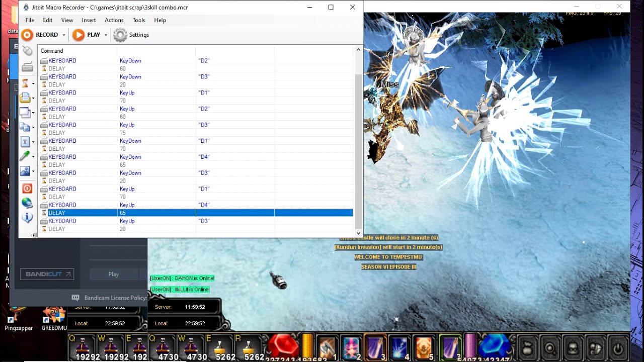The height and width of the screenshot is (362, 644).
Task: Select the DELAY row with value 75
Action: (196, 133)
